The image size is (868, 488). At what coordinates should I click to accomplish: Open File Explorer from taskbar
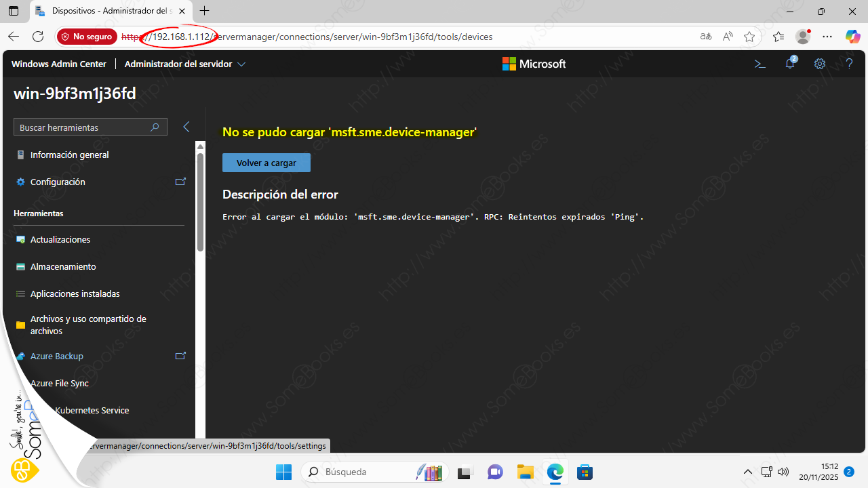pyautogui.click(x=525, y=472)
